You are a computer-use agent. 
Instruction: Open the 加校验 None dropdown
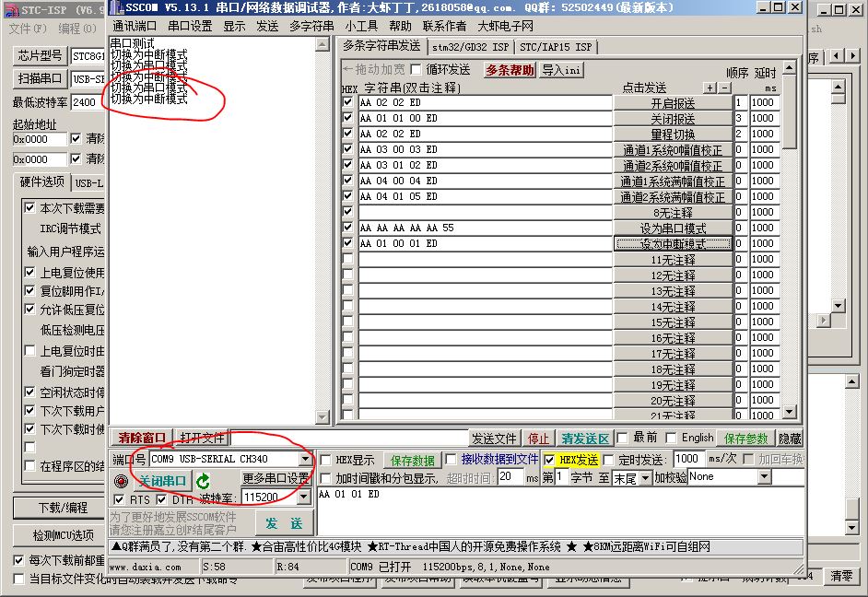point(765,476)
